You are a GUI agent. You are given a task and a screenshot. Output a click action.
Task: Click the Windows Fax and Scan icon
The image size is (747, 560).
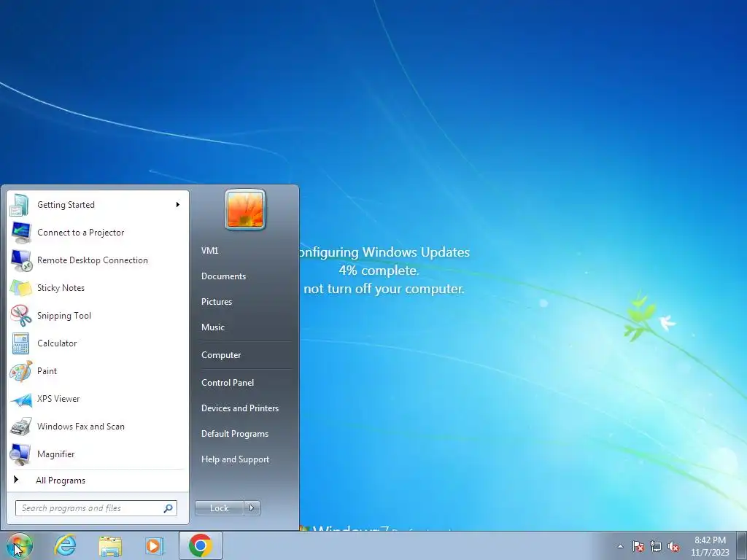pyautogui.click(x=20, y=427)
